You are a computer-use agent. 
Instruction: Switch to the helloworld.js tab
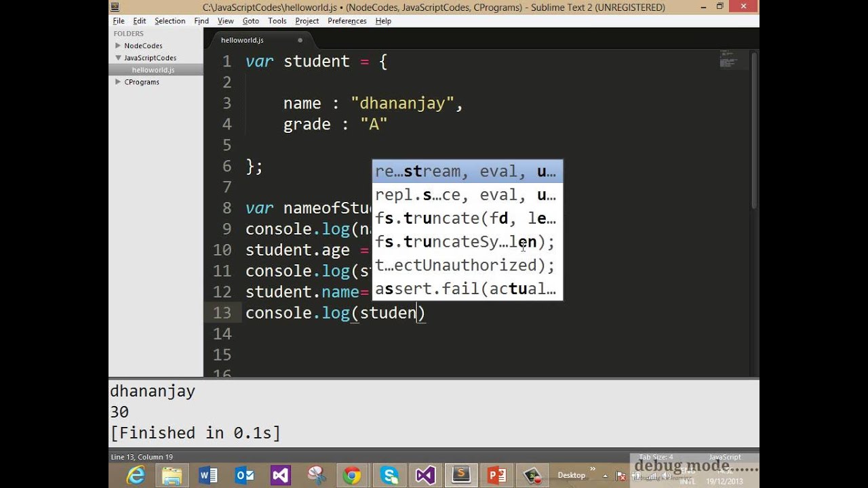point(262,40)
